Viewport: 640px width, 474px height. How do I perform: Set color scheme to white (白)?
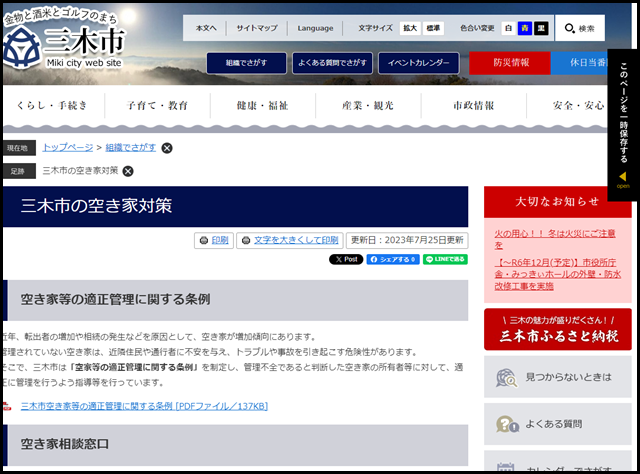click(x=508, y=28)
